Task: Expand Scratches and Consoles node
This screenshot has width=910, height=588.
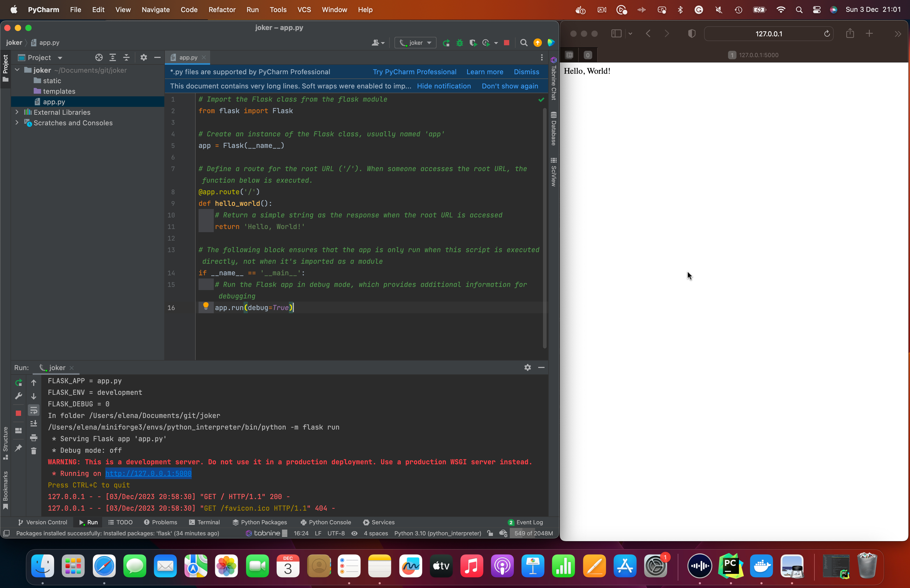Action: (17, 123)
